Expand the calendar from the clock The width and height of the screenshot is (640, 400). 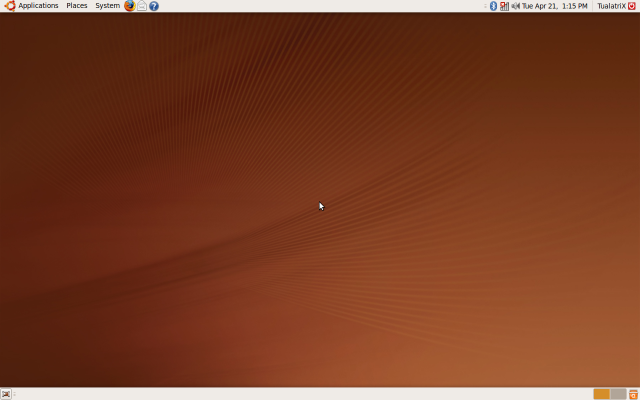pyautogui.click(x=554, y=6)
